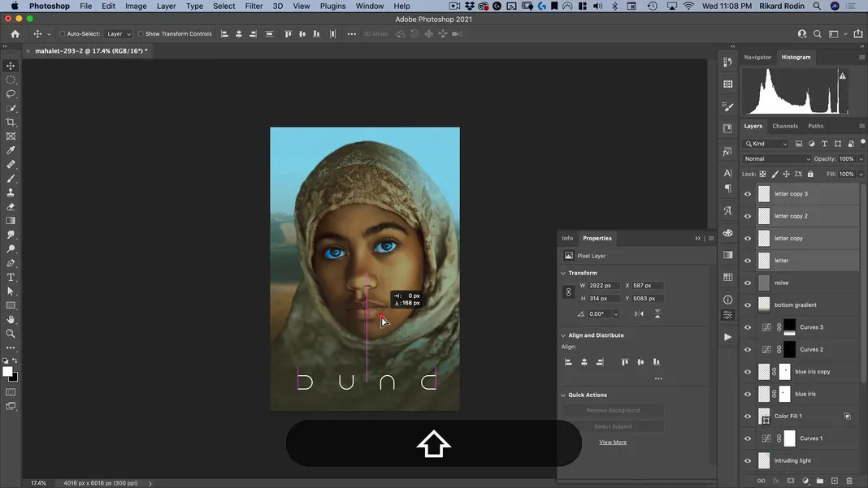Click the background color swatch
The image size is (868, 488).
15,378
